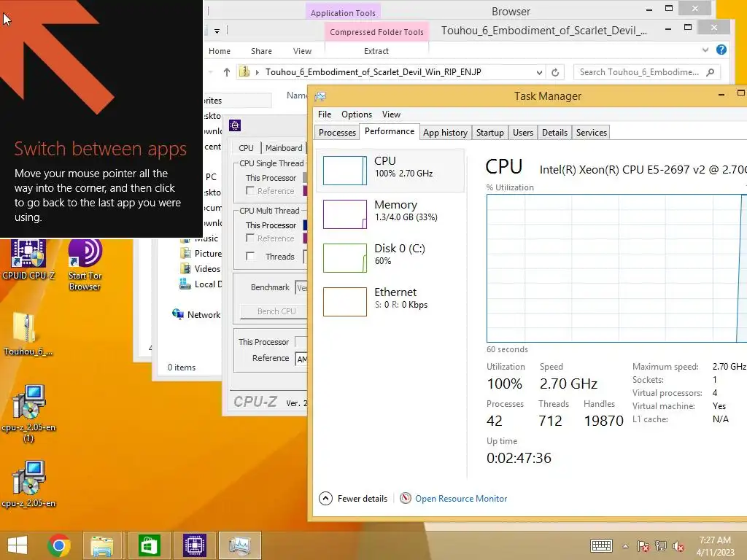The height and width of the screenshot is (560, 747).
Task: Open Resource Monitor link
Action: (461, 499)
